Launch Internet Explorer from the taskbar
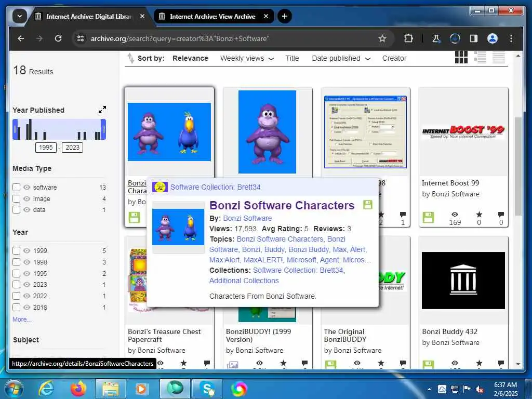The height and width of the screenshot is (399, 532). pyautogui.click(x=46, y=389)
